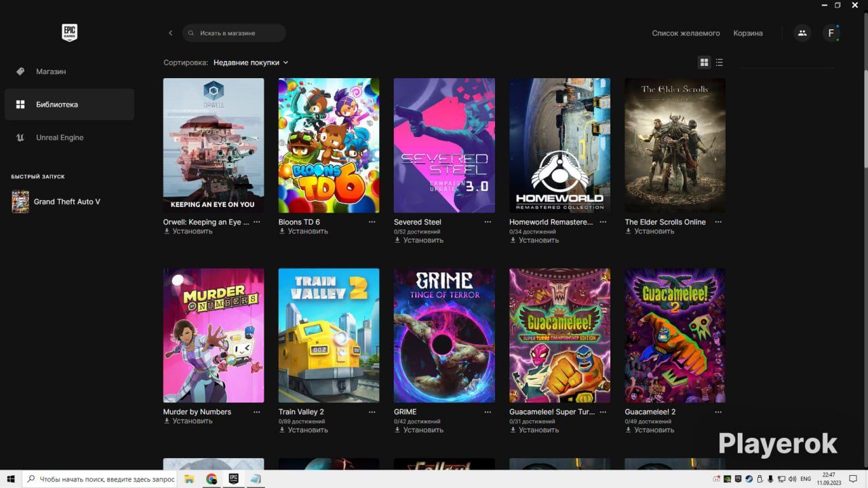
Task: Open the Guacamelee! 2 cover art
Action: [x=675, y=335]
